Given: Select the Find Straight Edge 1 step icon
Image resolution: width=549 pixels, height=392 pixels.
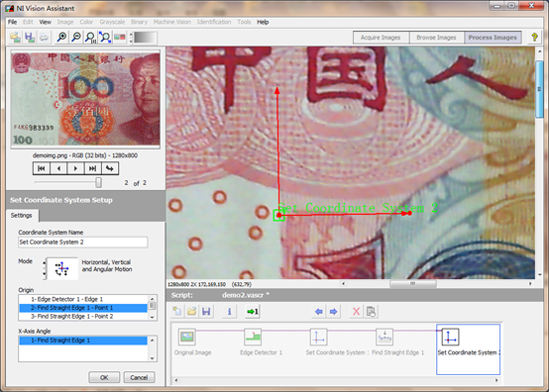Looking at the screenshot, I should click(x=384, y=338).
